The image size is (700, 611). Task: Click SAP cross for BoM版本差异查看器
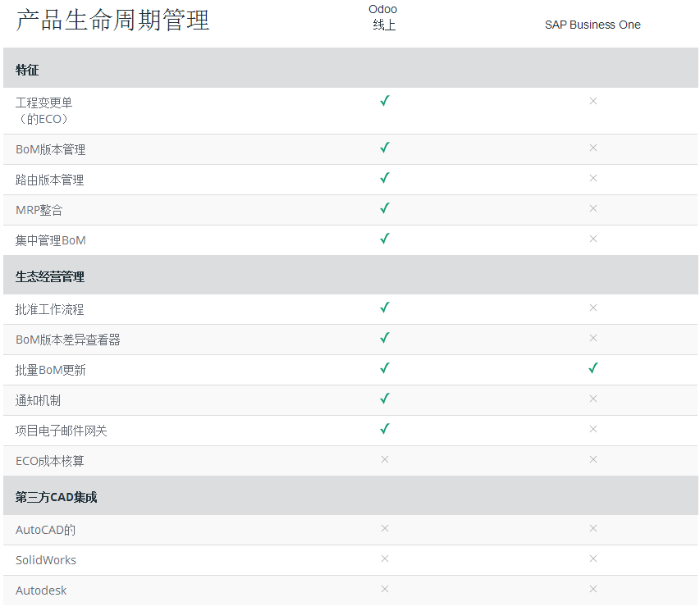(593, 338)
